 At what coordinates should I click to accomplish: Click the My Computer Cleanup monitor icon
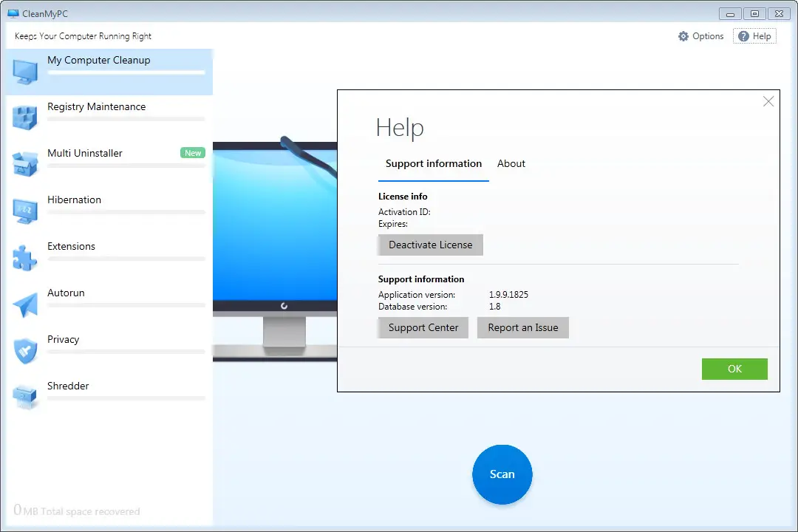[x=25, y=72]
